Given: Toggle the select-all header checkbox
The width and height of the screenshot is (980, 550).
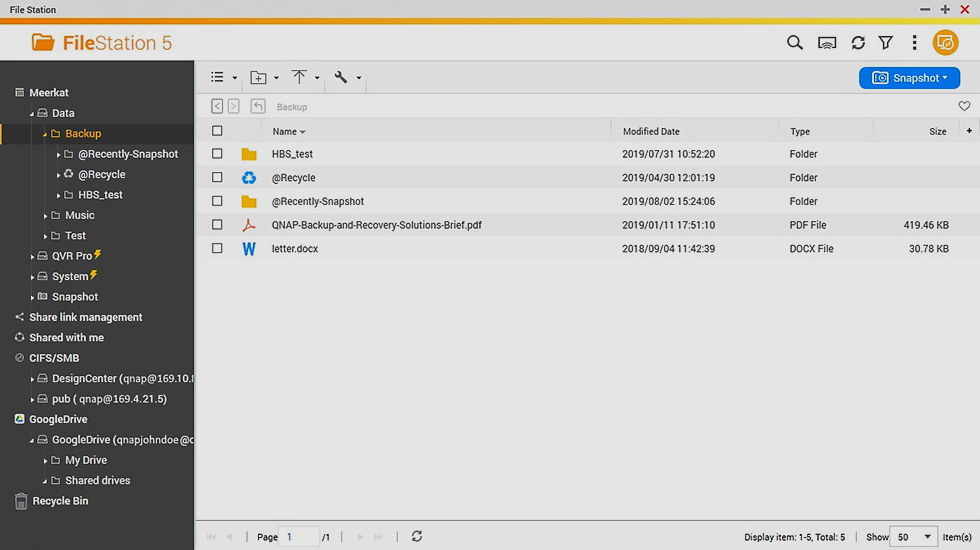Looking at the screenshot, I should (x=217, y=131).
